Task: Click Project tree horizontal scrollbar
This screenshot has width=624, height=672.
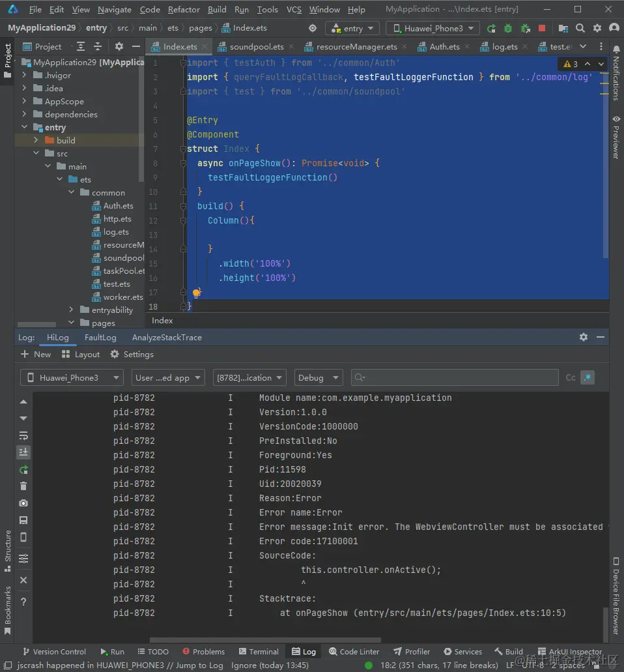Action: 37,325
